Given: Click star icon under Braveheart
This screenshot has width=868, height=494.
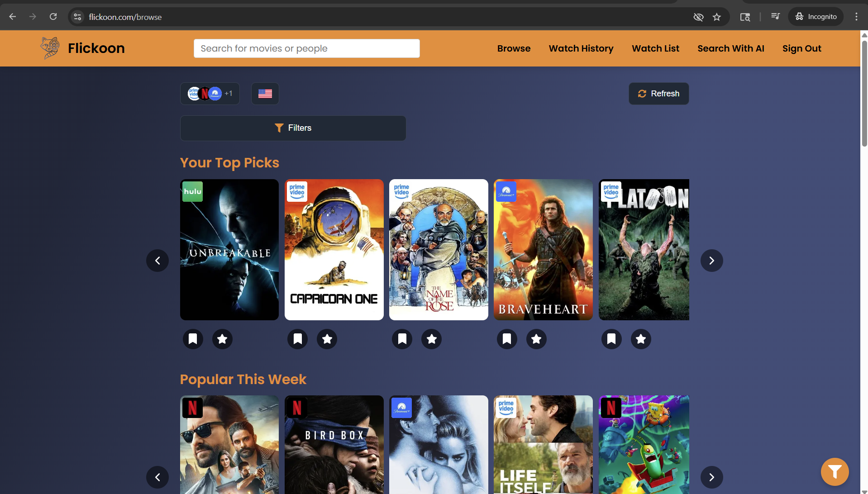Looking at the screenshot, I should [x=536, y=339].
